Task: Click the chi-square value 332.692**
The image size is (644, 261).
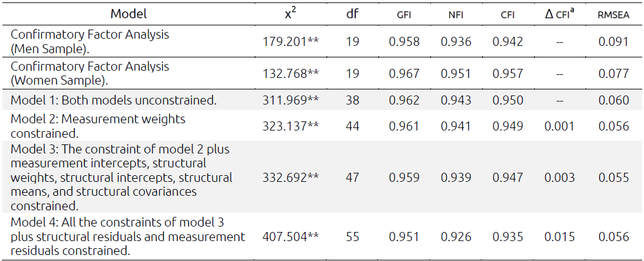Action: point(290,178)
